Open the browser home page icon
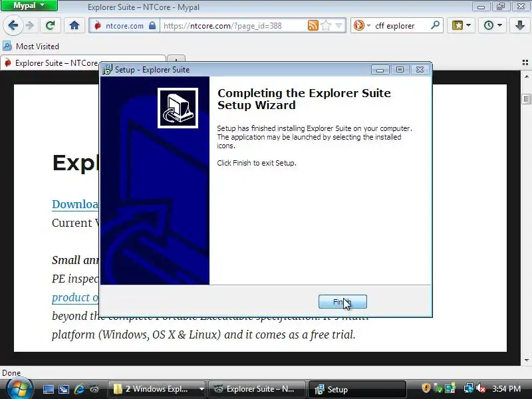 [x=74, y=25]
